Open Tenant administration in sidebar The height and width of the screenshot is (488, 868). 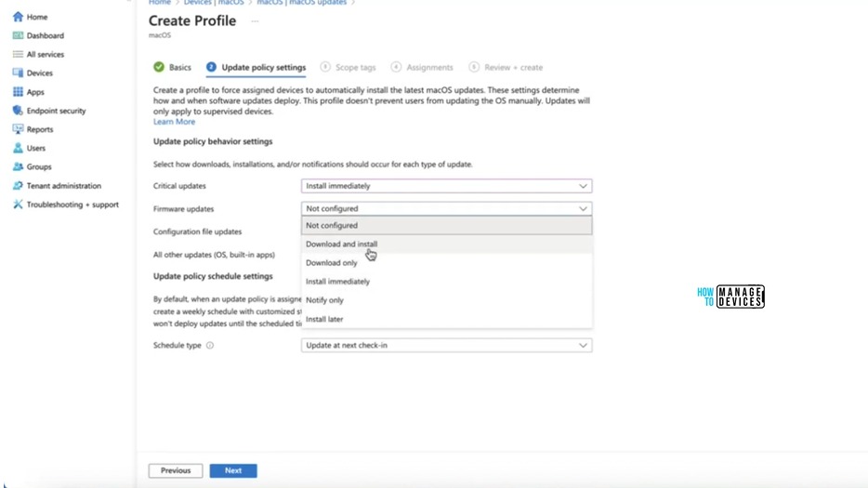tap(64, 186)
